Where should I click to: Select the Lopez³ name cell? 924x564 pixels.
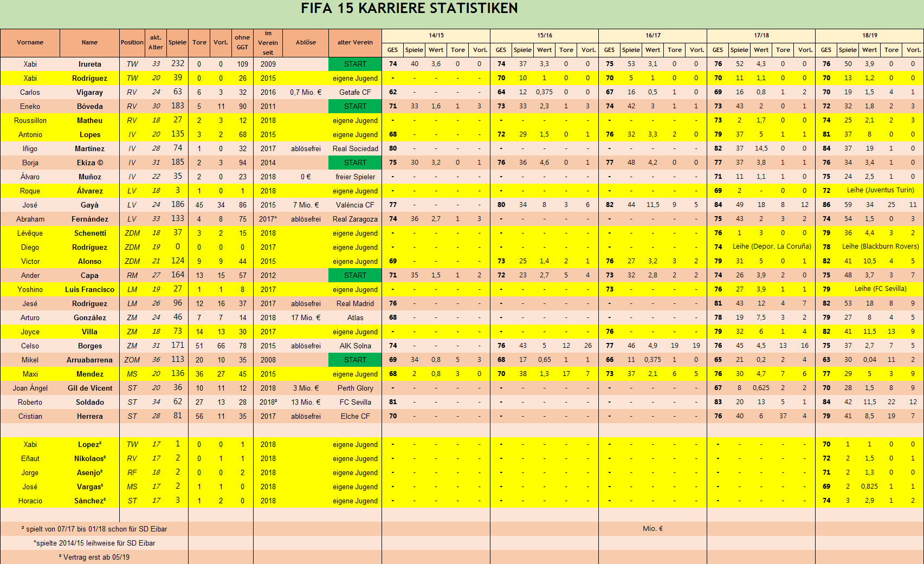pyautogui.click(x=90, y=444)
